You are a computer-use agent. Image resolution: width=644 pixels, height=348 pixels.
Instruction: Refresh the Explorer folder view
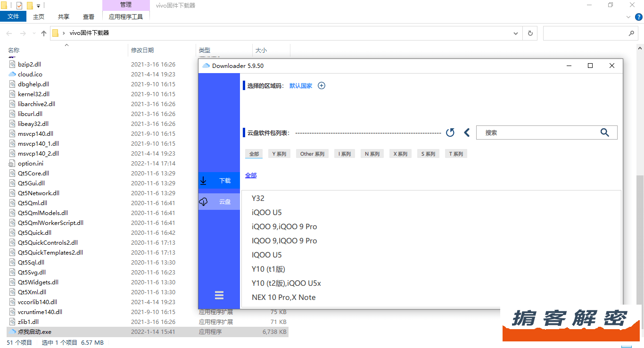[x=530, y=33]
